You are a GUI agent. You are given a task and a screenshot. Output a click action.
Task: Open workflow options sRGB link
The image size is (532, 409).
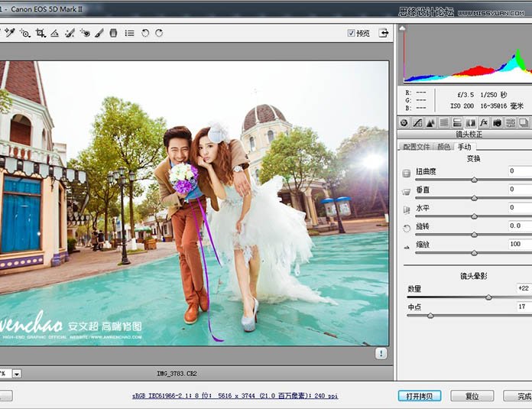tap(235, 396)
